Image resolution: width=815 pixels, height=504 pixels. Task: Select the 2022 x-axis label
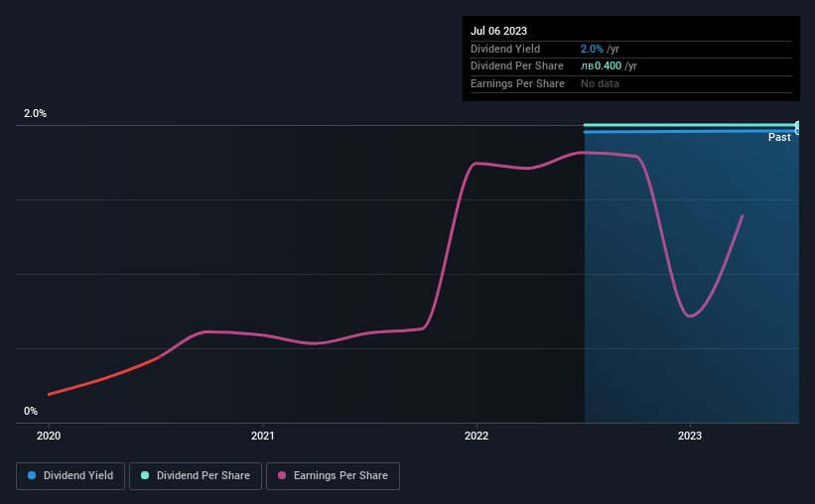[x=476, y=436]
